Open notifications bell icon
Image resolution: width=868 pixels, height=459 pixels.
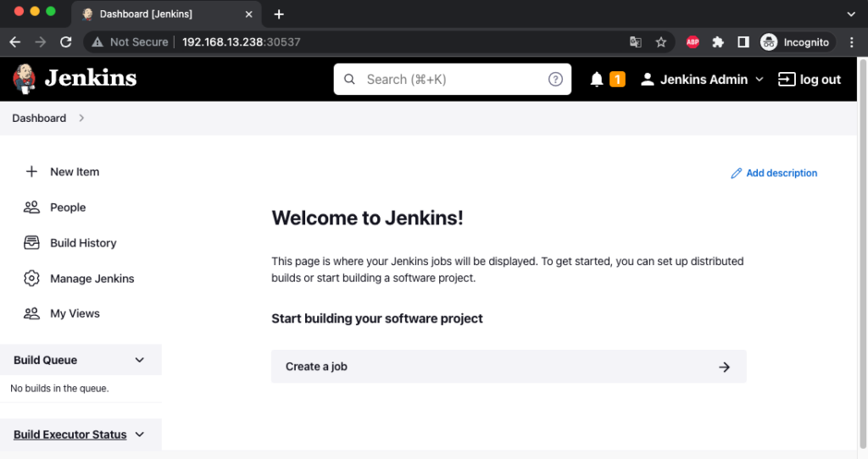(596, 79)
